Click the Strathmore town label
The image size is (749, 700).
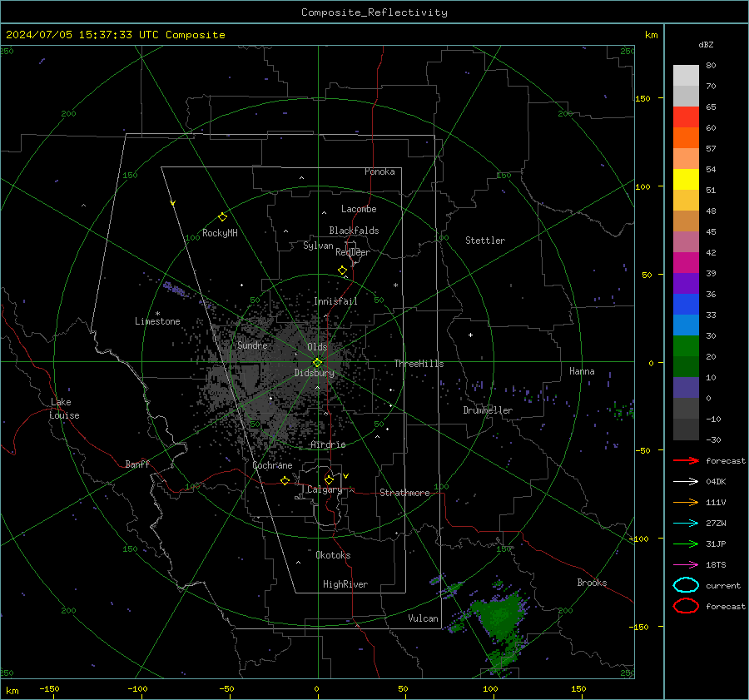(404, 493)
